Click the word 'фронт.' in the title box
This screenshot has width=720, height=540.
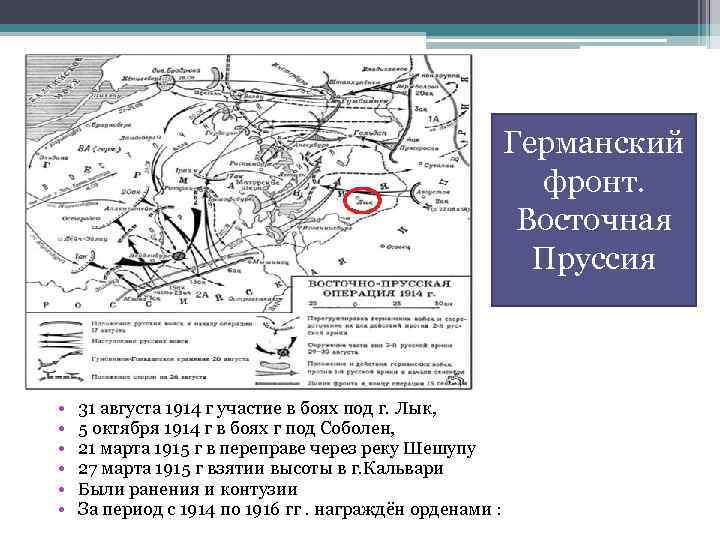[593, 182]
